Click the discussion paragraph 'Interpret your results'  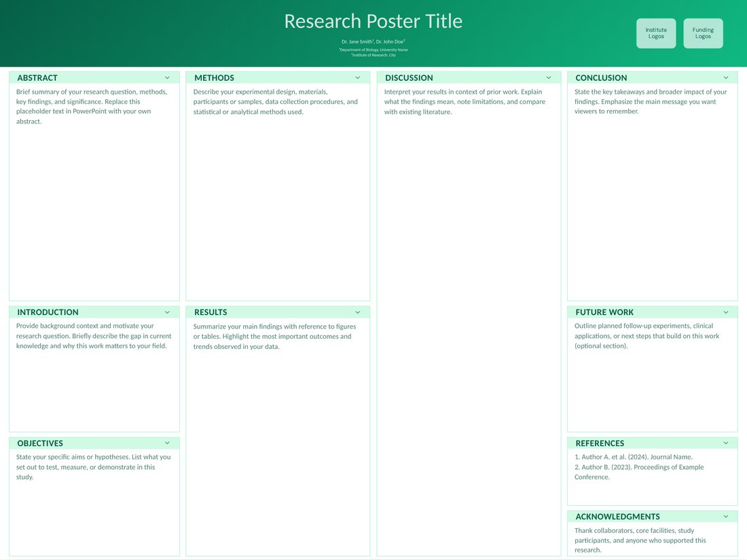pos(464,102)
